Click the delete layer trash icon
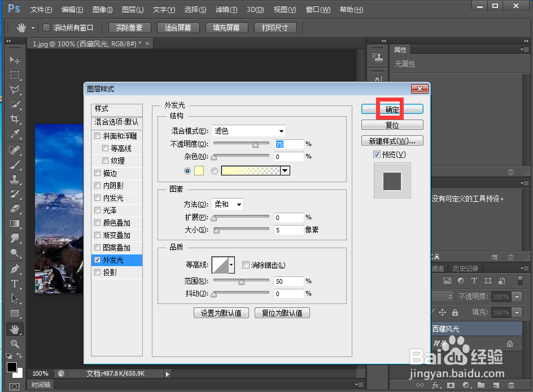This screenshot has width=533, height=392. click(512, 384)
